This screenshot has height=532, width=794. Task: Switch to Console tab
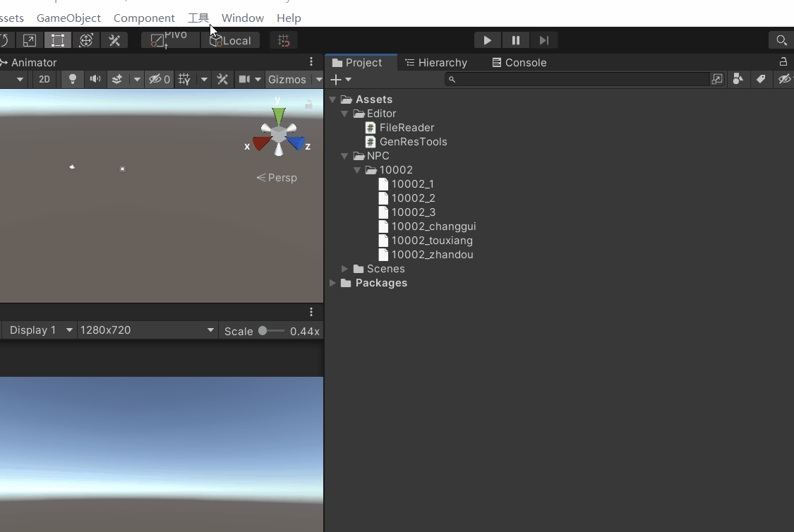tap(519, 62)
